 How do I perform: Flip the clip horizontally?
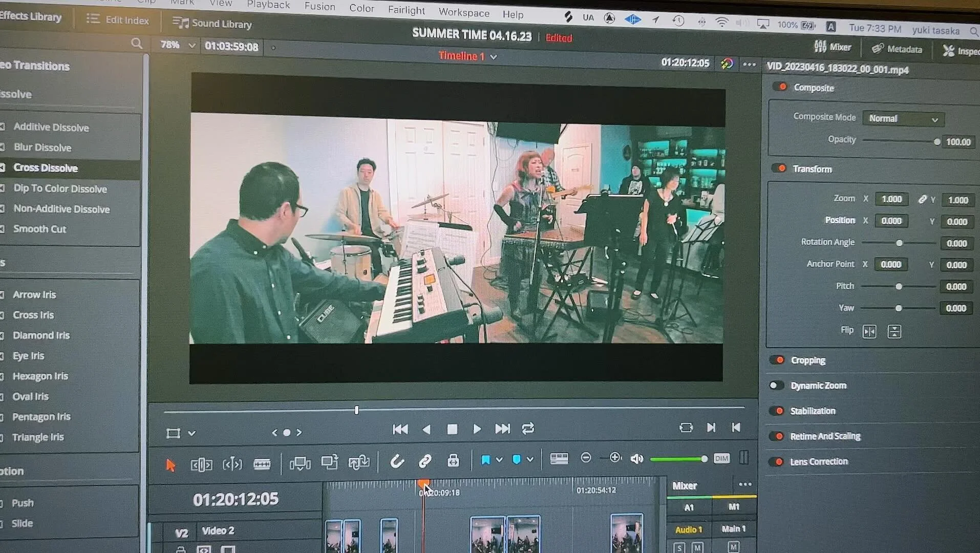pos(869,332)
